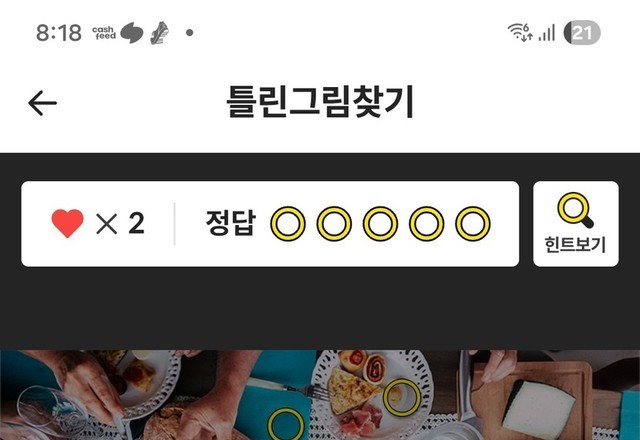Tap the red heart lives icon

point(67,223)
